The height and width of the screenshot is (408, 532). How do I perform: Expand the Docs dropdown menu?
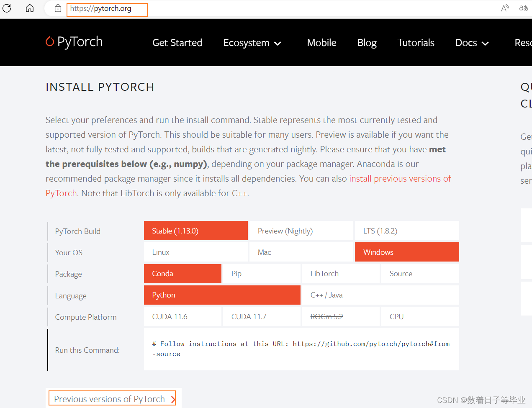(x=472, y=43)
